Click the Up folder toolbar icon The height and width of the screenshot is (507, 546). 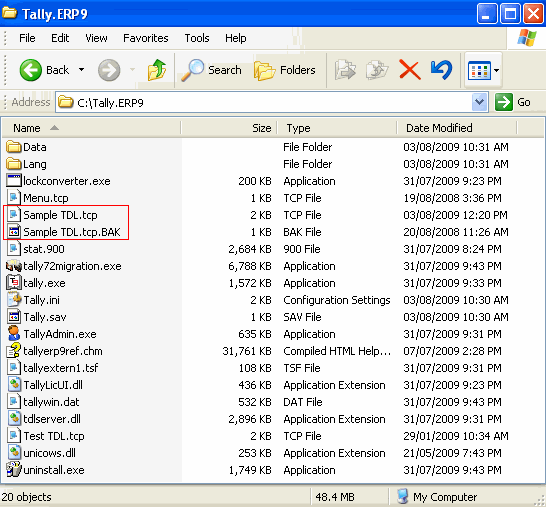coord(157,70)
